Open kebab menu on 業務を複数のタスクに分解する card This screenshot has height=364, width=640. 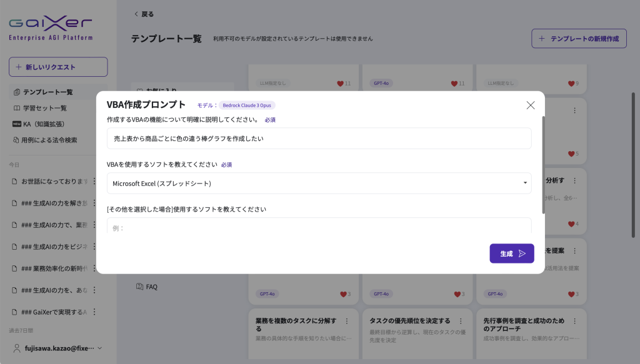point(347,321)
